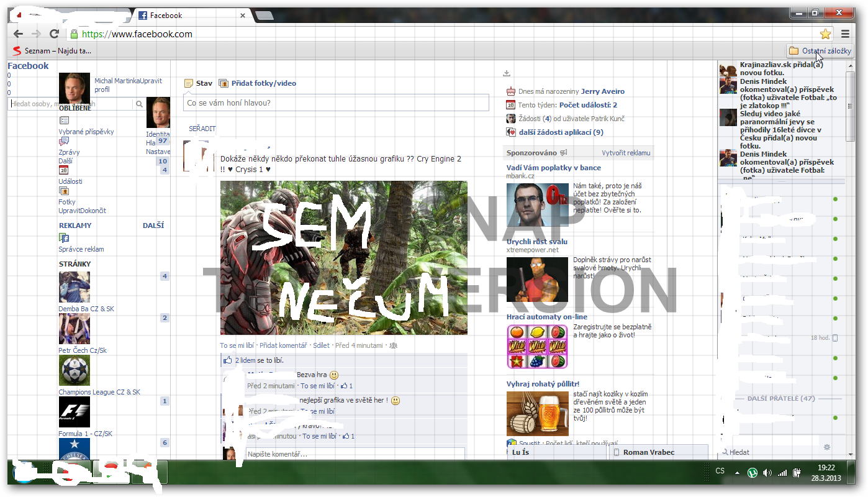
Task: Click the mbank ad thumbnail
Action: tap(537, 205)
